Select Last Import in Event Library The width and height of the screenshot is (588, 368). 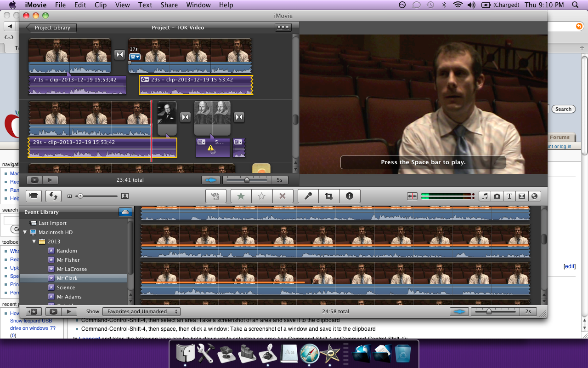click(52, 223)
